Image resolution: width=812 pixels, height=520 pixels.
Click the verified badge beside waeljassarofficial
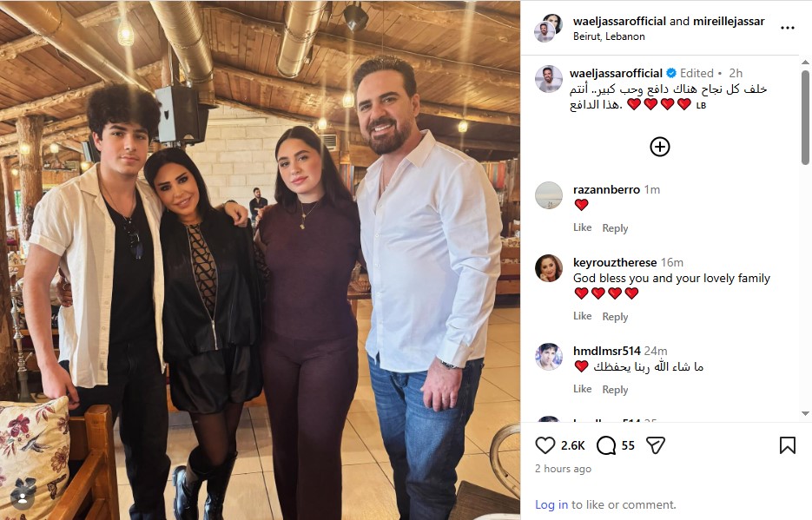pos(671,73)
